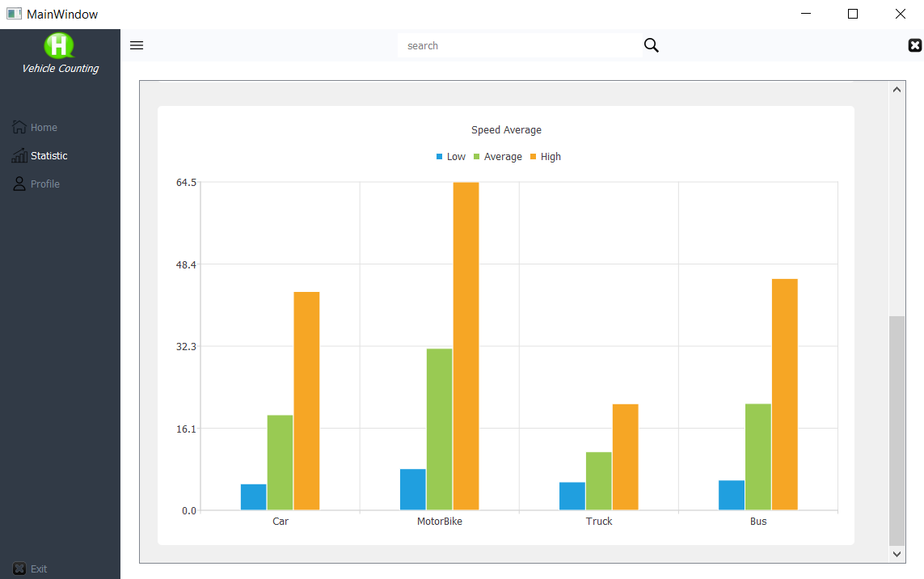
Task: Click the Exit icon in sidebar
Action: pos(19,568)
